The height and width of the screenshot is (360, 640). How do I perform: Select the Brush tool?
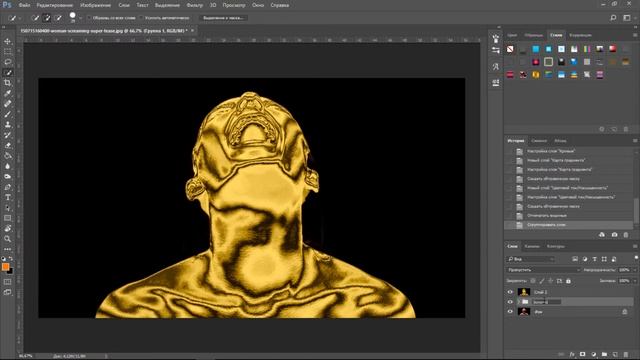[x=8, y=114]
